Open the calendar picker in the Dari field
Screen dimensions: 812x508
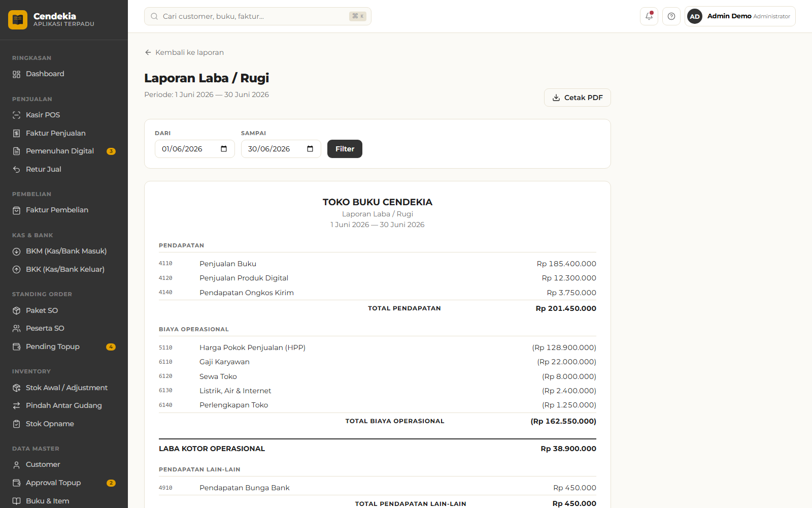[224, 149]
